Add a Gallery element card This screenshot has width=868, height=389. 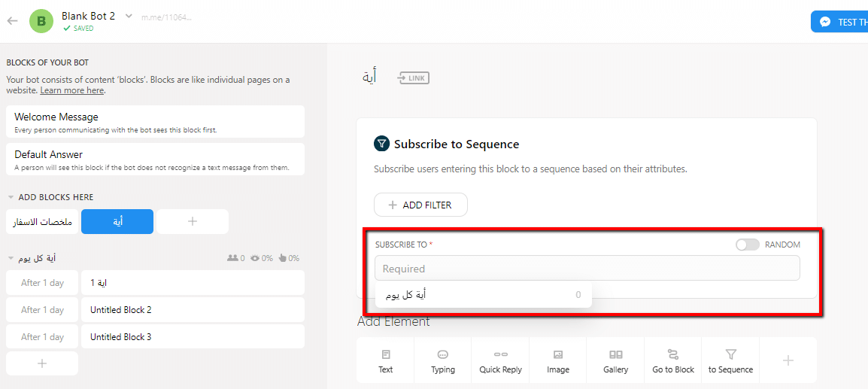pos(615,360)
